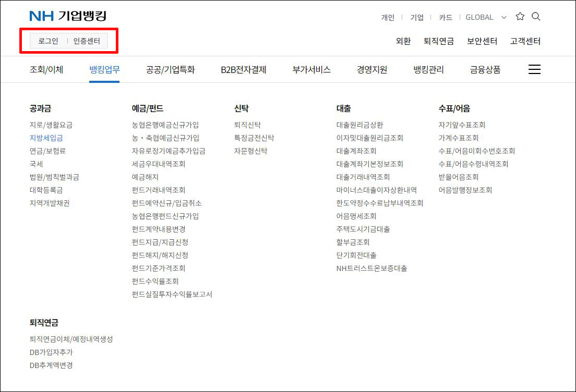Open the 인증센터 button

[x=87, y=41]
